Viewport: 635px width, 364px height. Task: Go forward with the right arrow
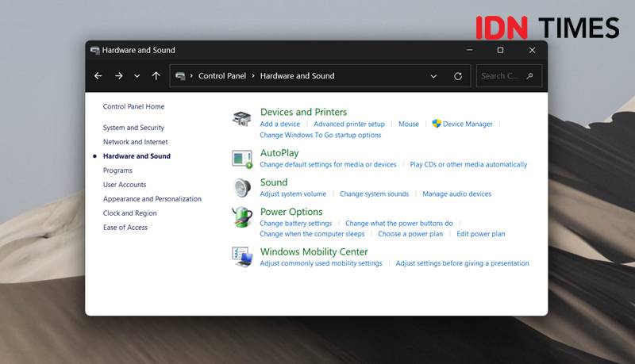(118, 75)
